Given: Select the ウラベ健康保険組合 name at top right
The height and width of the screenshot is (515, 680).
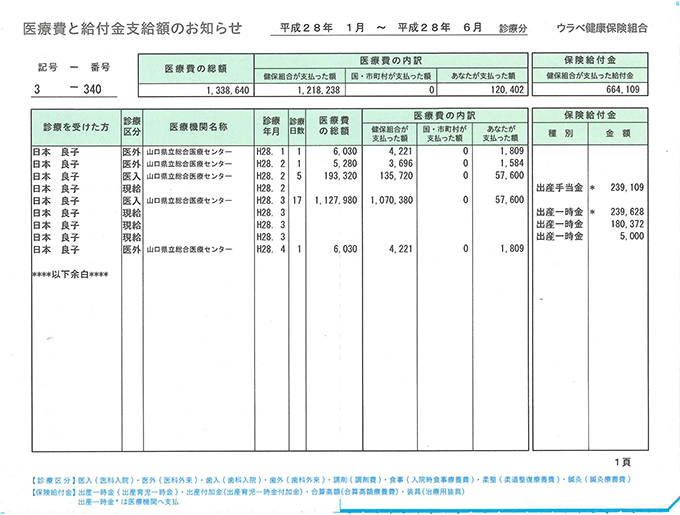Looking at the screenshot, I should pos(602,28).
